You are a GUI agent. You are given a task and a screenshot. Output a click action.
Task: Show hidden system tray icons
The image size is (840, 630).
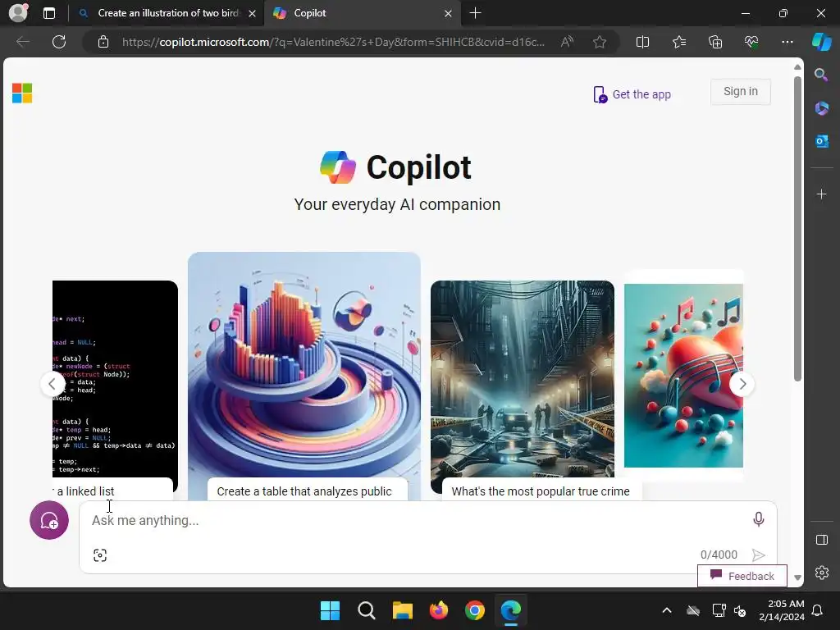(x=667, y=610)
